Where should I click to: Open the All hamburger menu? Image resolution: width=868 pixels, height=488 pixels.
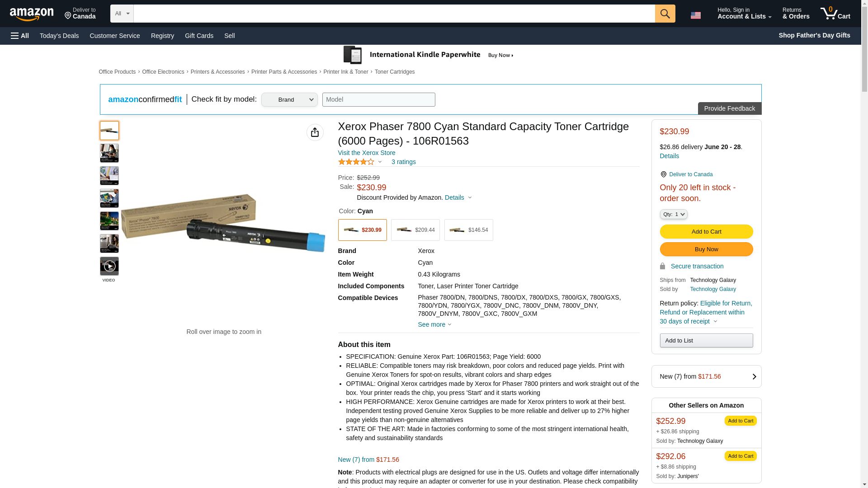[x=20, y=36]
